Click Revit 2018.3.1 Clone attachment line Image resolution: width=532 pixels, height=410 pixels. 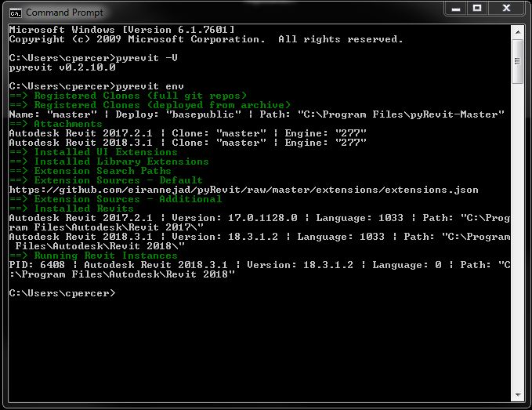(188, 143)
